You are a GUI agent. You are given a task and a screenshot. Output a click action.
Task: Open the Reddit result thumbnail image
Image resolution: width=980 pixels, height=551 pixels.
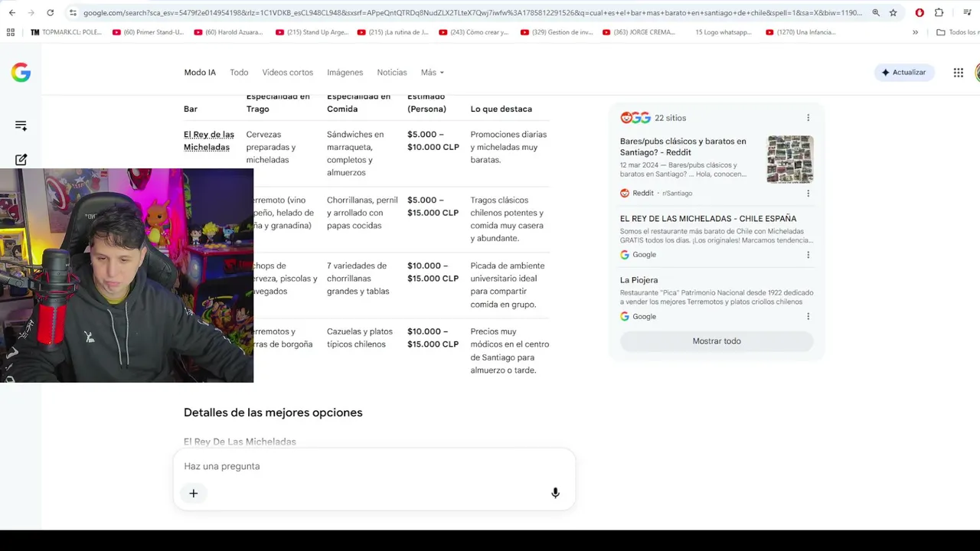pos(790,159)
